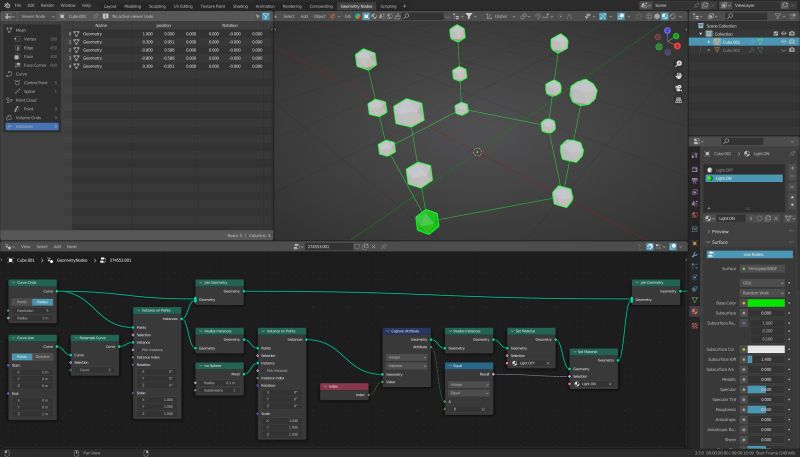This screenshot has width=800, height=457.
Task: Click GeometryNodes in node editor breadcrumb
Action: tap(72, 260)
